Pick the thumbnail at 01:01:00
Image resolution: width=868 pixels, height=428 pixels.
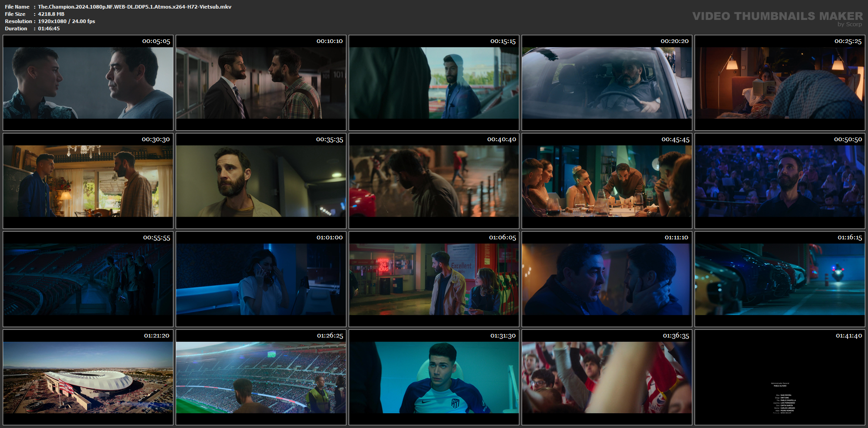click(261, 279)
